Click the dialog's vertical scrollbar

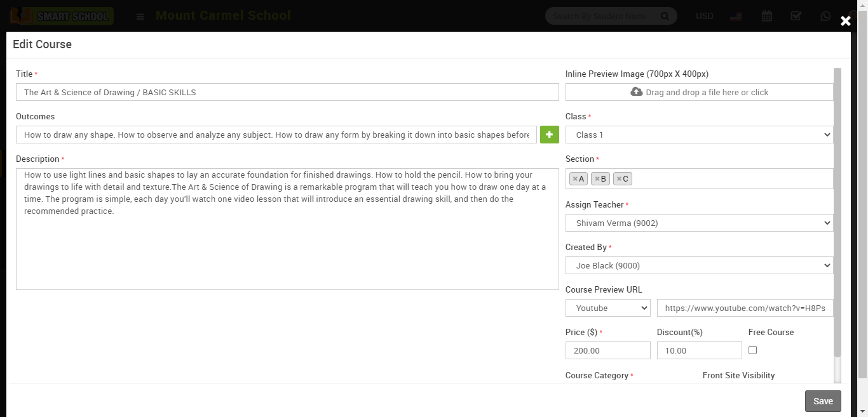point(837,209)
